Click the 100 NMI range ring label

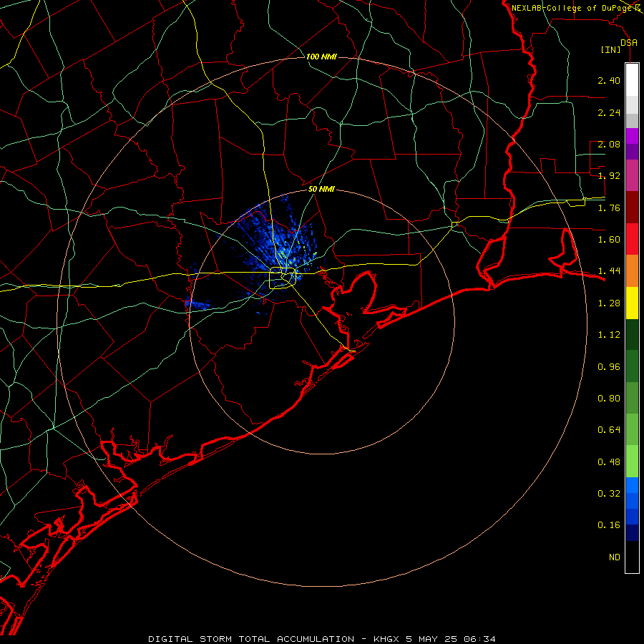click(321, 57)
